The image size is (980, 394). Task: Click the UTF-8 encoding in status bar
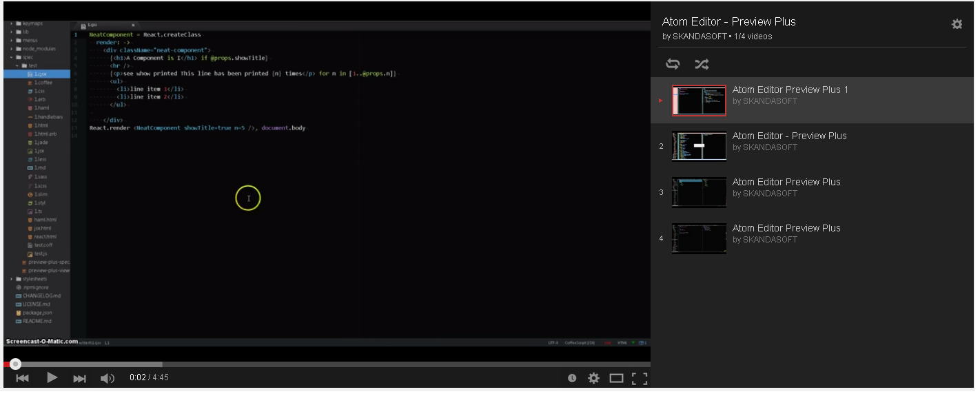coord(553,342)
